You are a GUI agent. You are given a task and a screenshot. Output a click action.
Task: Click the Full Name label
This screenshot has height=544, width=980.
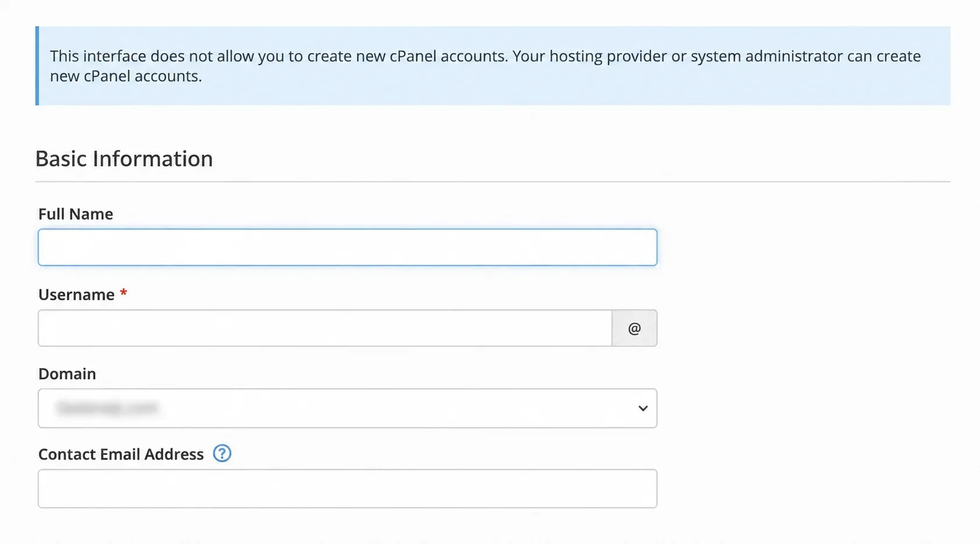click(x=76, y=214)
